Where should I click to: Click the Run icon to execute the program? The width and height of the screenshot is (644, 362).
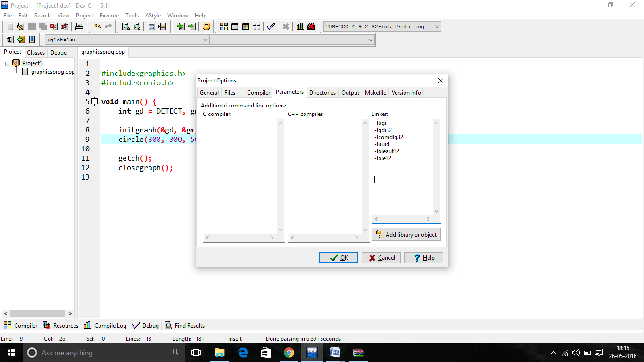pos(234,26)
